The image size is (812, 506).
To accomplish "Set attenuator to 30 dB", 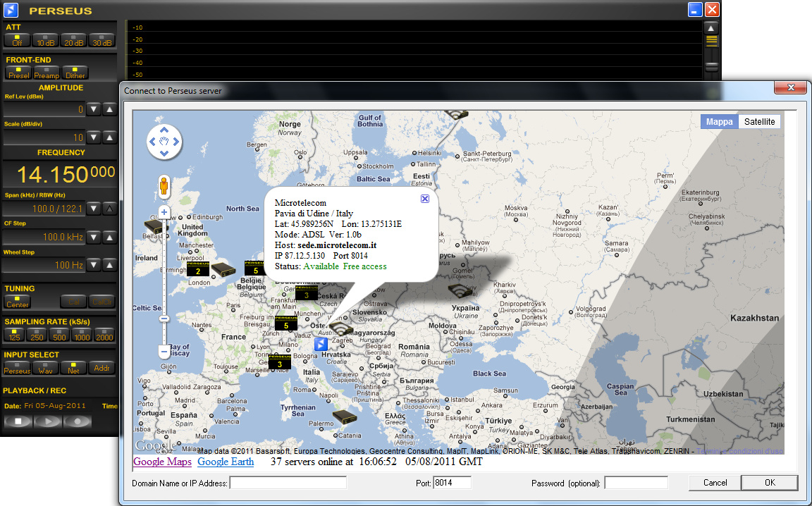I will (x=101, y=40).
